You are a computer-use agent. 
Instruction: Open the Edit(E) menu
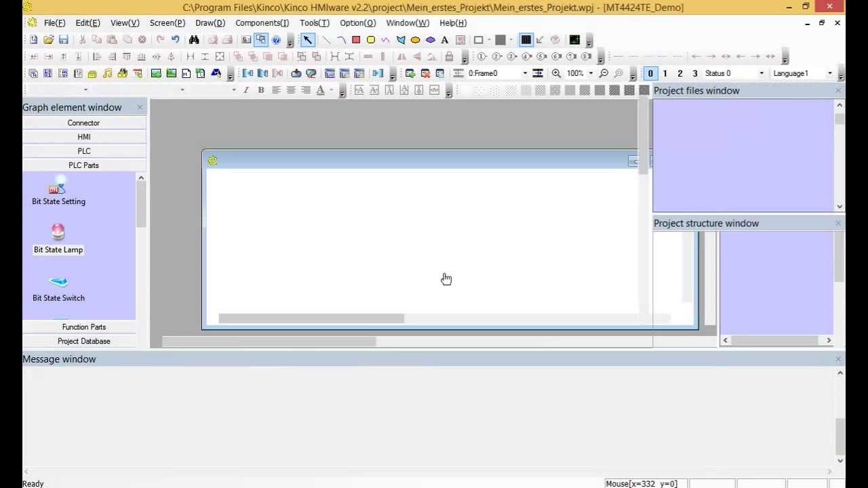tap(87, 23)
